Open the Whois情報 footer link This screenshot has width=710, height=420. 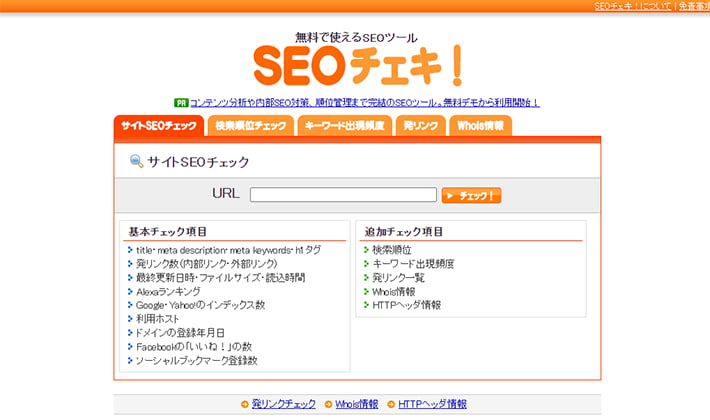(x=356, y=404)
